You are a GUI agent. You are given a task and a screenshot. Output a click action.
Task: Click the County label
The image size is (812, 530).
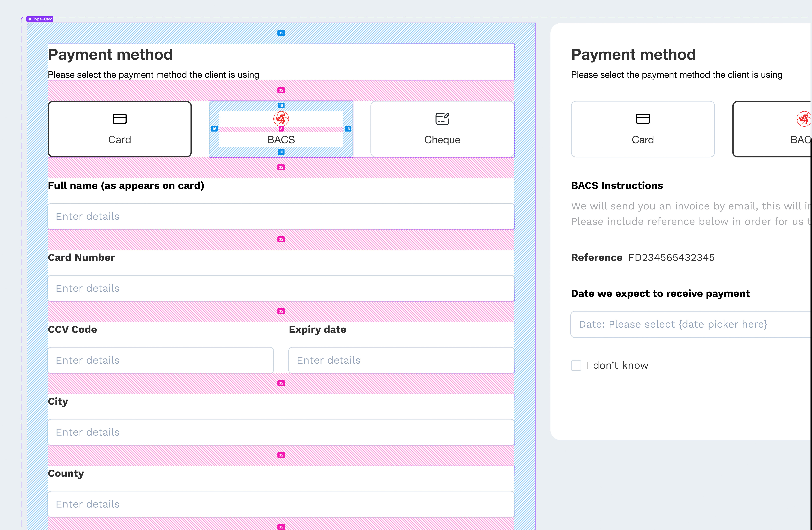(66, 473)
